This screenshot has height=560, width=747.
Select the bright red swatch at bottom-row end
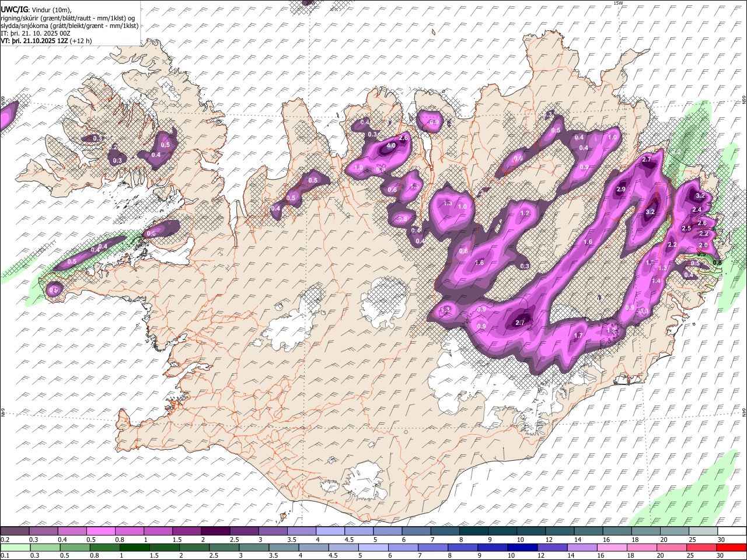point(731,548)
